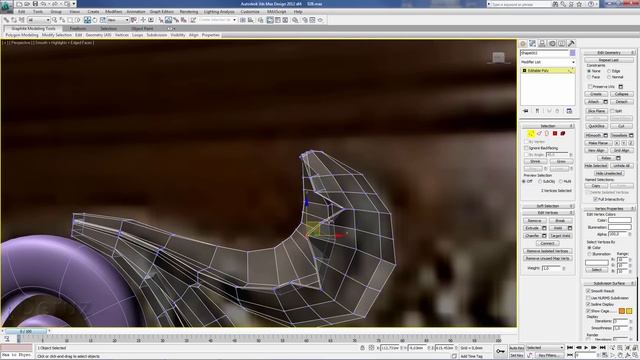
Task: Switch to the Object Paint ribbon tab
Action: coord(142,29)
